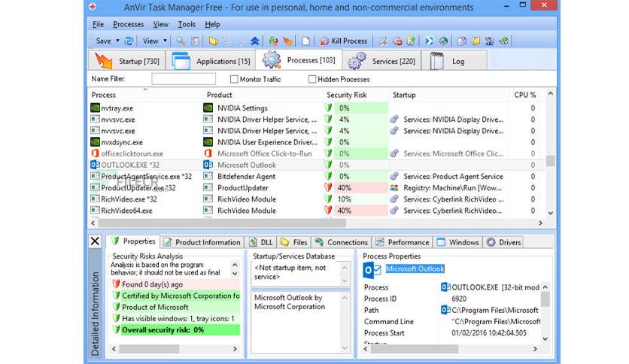This screenshot has width=629, height=364.
Task: Click Security Risks Analysis scroll-down arrow
Action: pyautogui.click(x=235, y=274)
